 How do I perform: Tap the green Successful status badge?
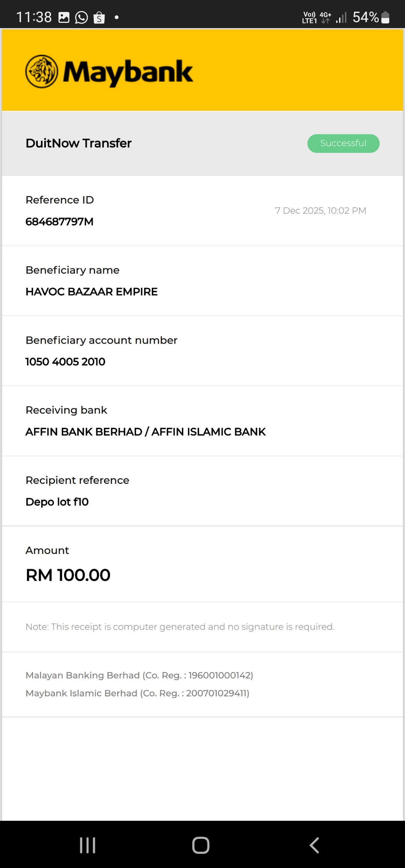(x=343, y=144)
